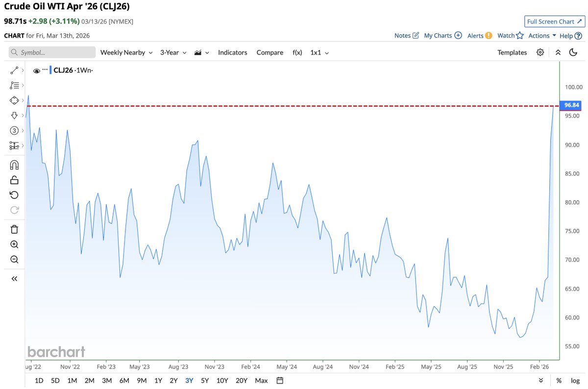Expand the Weekly Nearby frequency dropdown
Screen dimensions: 588x389
tap(126, 52)
